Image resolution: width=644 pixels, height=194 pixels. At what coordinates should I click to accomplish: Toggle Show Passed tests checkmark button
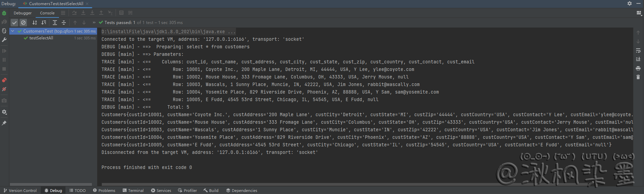[x=14, y=23]
